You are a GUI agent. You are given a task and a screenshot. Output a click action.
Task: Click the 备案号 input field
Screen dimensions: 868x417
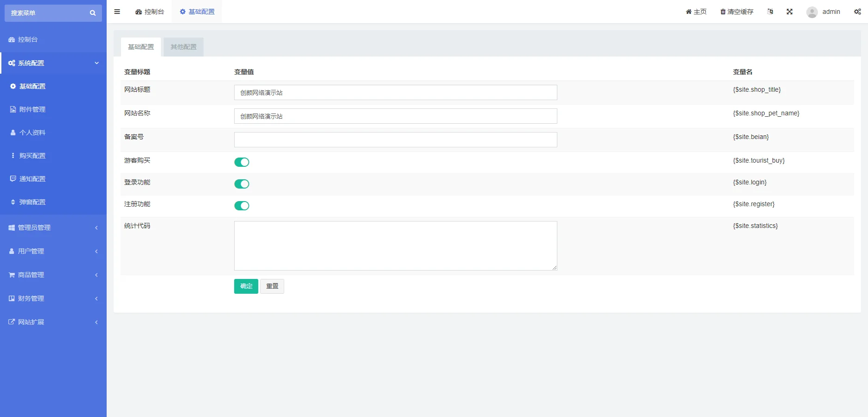pos(395,140)
